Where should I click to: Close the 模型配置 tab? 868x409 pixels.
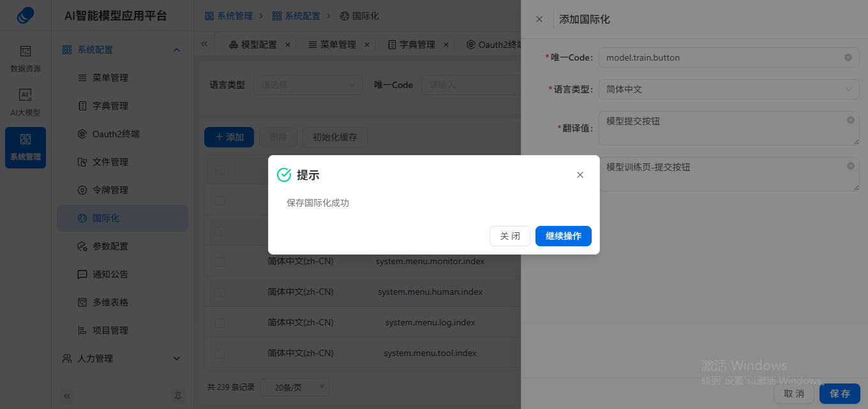pos(288,45)
